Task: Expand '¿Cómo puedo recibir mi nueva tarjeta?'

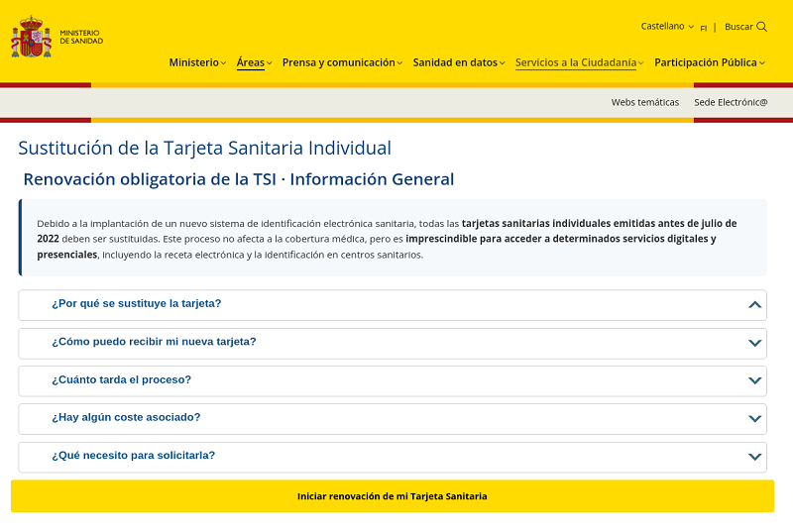Action: coord(393,344)
